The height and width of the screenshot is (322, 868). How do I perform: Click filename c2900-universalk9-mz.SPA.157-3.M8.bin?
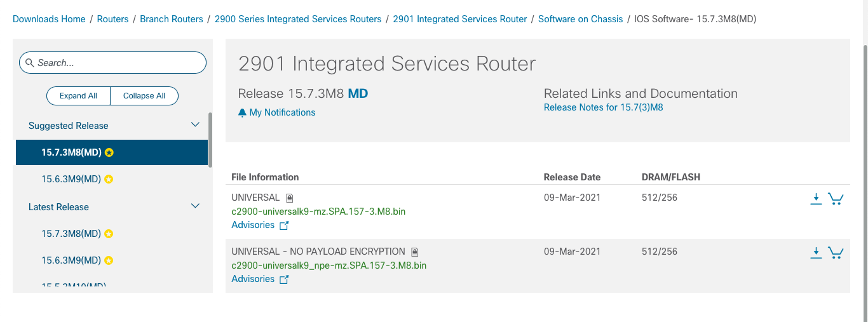[x=318, y=211]
